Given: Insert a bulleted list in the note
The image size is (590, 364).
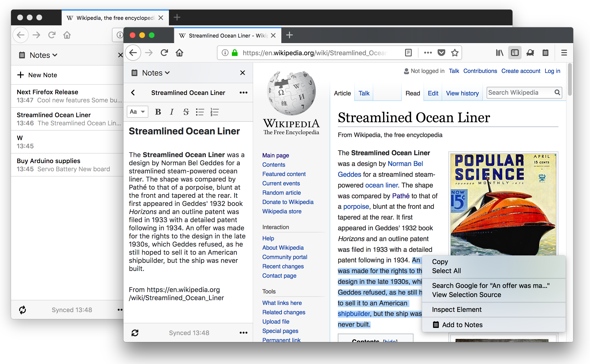Looking at the screenshot, I should pos(200,112).
